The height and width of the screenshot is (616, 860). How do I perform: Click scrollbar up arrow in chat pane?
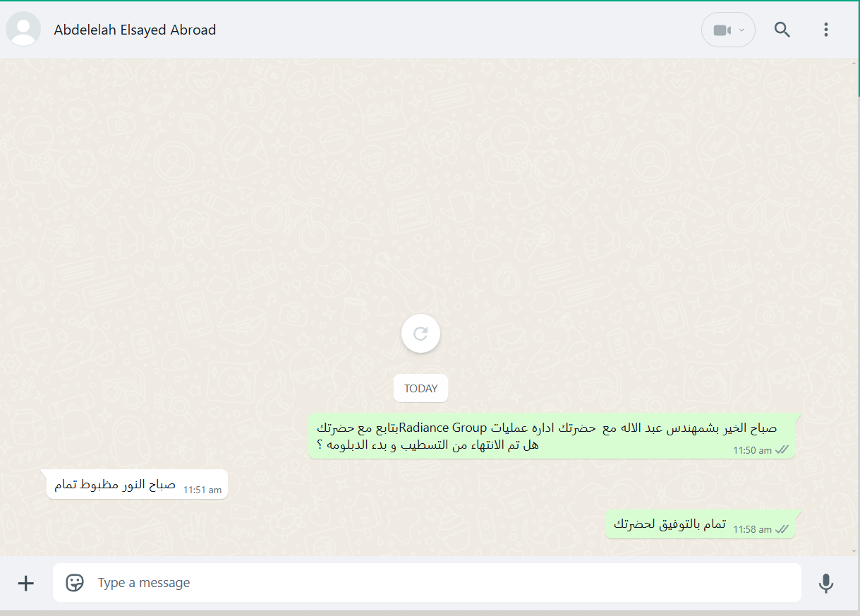click(855, 64)
